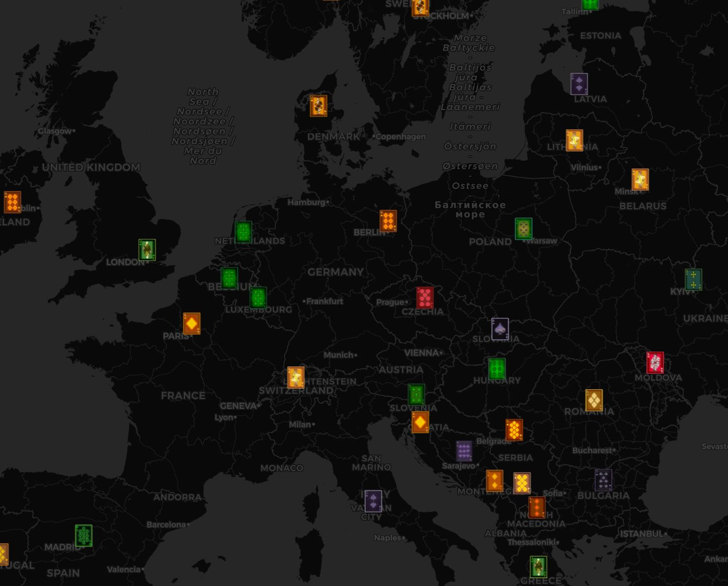This screenshot has width=728, height=586.
Task: Open the orange diamonds card at Berlin
Action: point(388,221)
